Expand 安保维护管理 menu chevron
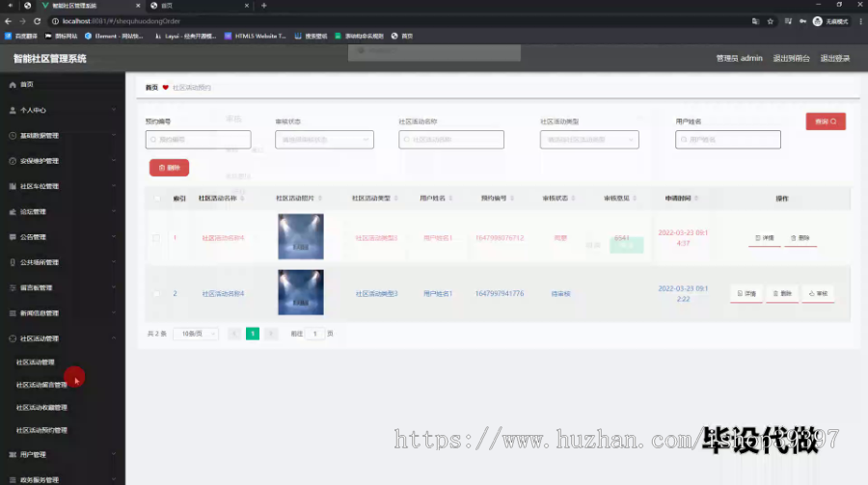Viewport: 868px width, 485px height. pyautogui.click(x=114, y=161)
